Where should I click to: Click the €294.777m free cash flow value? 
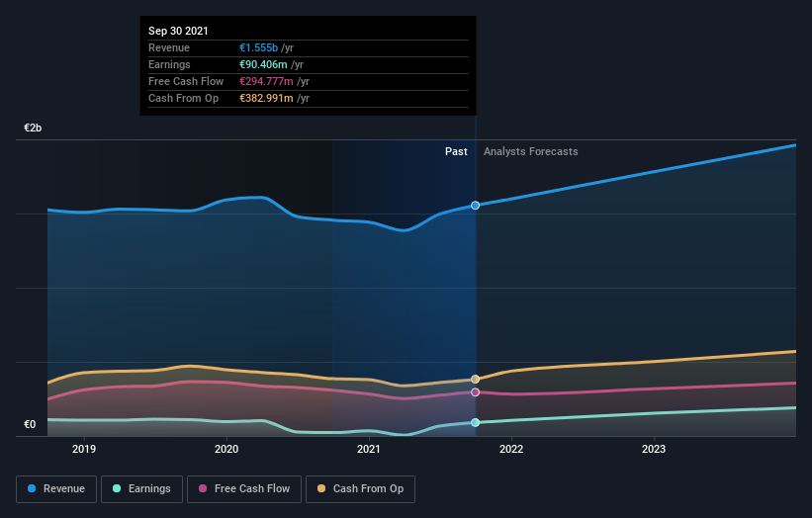(x=266, y=81)
